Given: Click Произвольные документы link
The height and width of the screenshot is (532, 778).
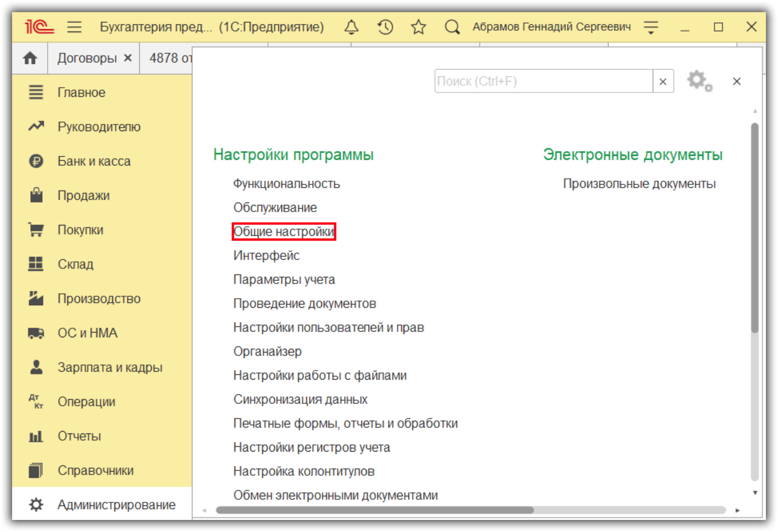Looking at the screenshot, I should [639, 184].
